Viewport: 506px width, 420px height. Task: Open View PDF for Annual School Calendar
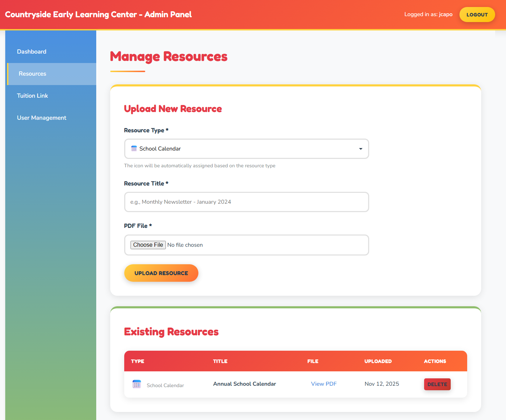click(x=324, y=384)
